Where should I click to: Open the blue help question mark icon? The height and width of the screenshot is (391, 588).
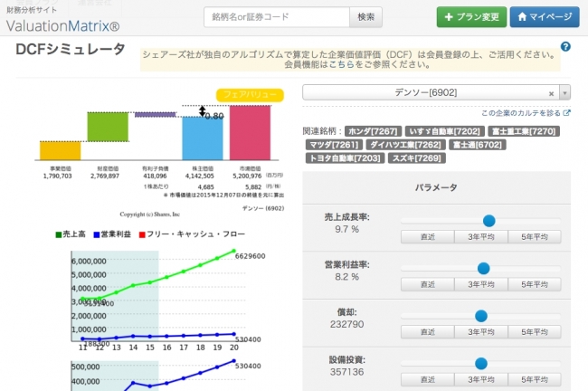click(565, 46)
